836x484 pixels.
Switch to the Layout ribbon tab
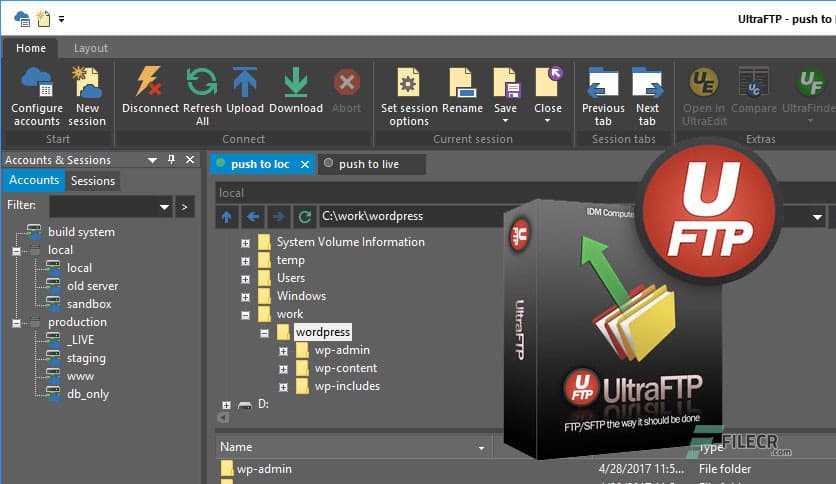(x=91, y=48)
